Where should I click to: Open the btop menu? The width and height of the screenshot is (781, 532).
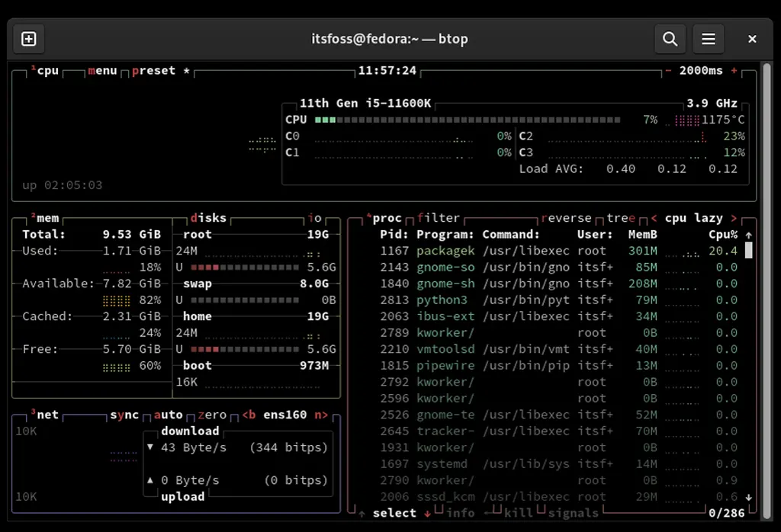click(x=102, y=71)
